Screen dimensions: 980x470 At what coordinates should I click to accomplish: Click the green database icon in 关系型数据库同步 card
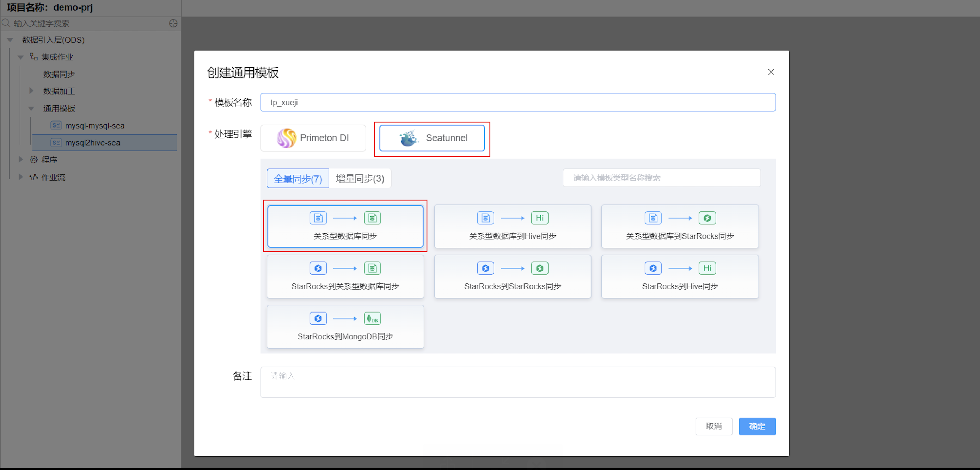coord(372,218)
